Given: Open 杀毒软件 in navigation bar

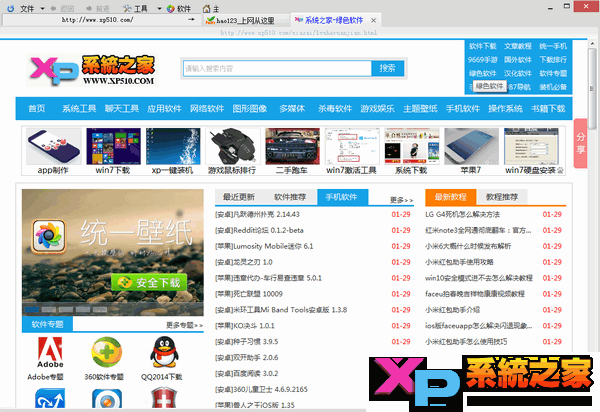Looking at the screenshot, I should point(335,109).
